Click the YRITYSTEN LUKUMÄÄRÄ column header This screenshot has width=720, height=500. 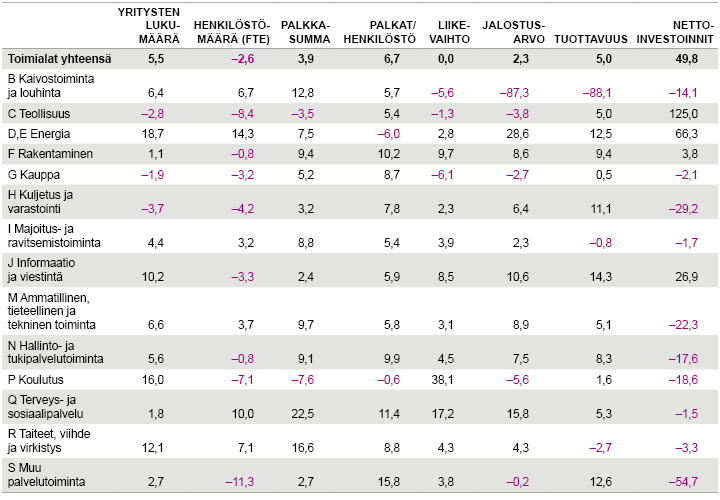coord(149,23)
